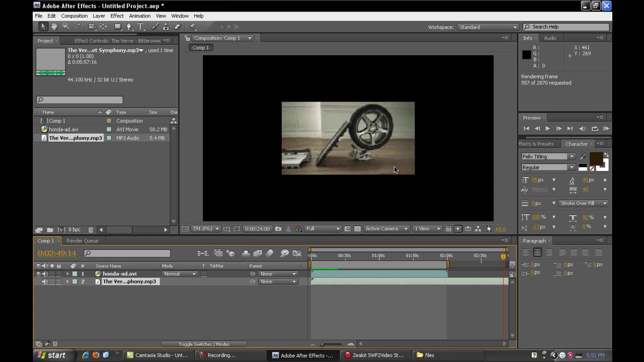This screenshot has height=362, width=644.
Task: Open the Felix Titling font dropdown
Action: pos(548,157)
